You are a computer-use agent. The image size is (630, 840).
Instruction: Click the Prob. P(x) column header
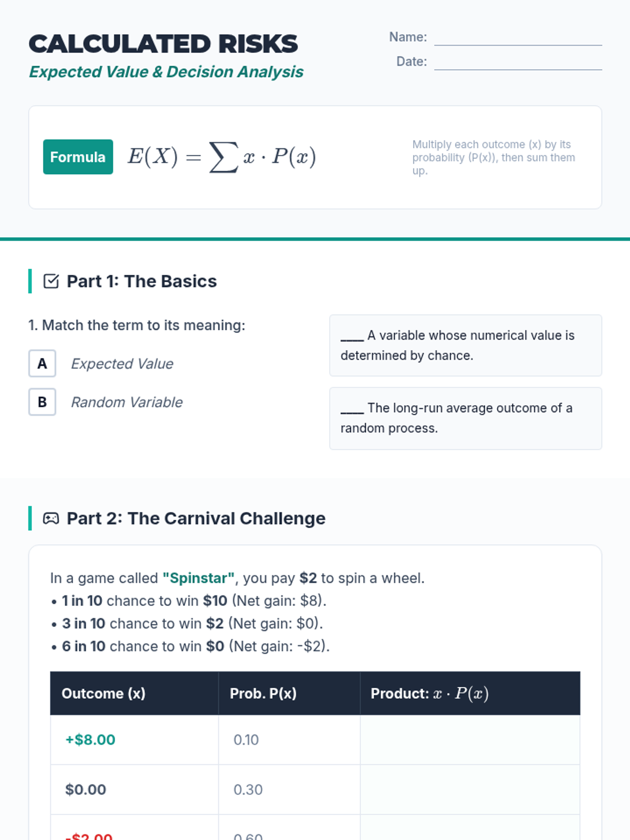(263, 694)
